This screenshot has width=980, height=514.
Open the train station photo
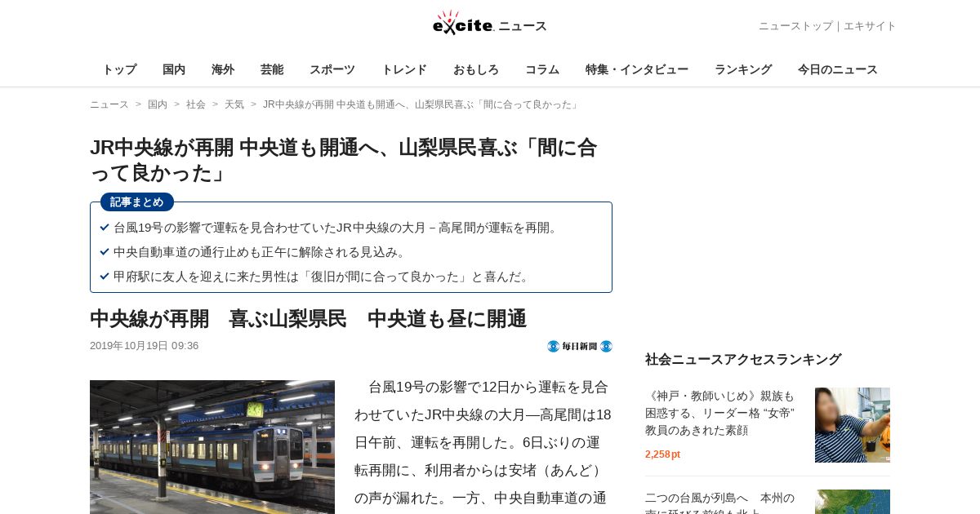coord(212,447)
